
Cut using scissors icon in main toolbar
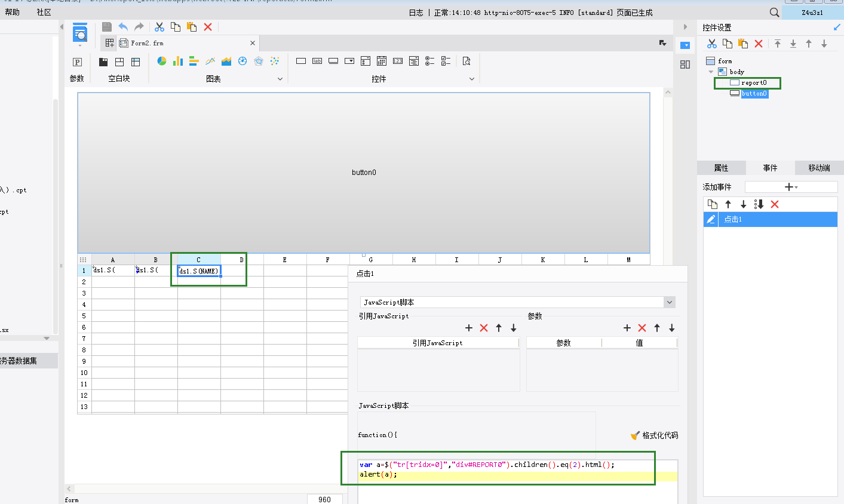click(159, 27)
